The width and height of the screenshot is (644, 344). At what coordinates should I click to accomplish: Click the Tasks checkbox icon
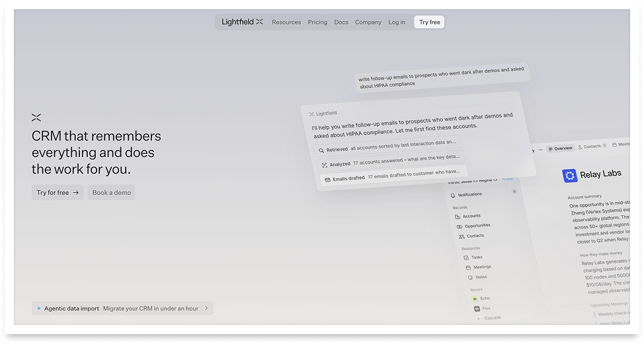(x=466, y=258)
